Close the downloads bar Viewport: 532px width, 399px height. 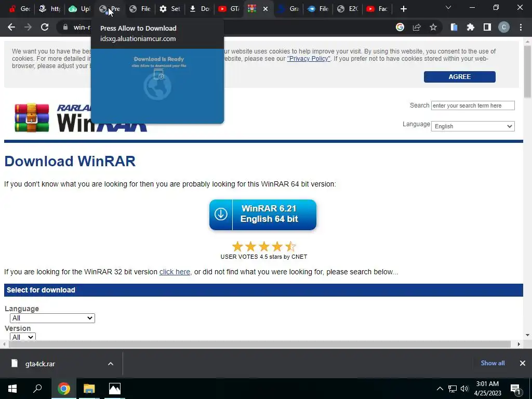click(523, 363)
